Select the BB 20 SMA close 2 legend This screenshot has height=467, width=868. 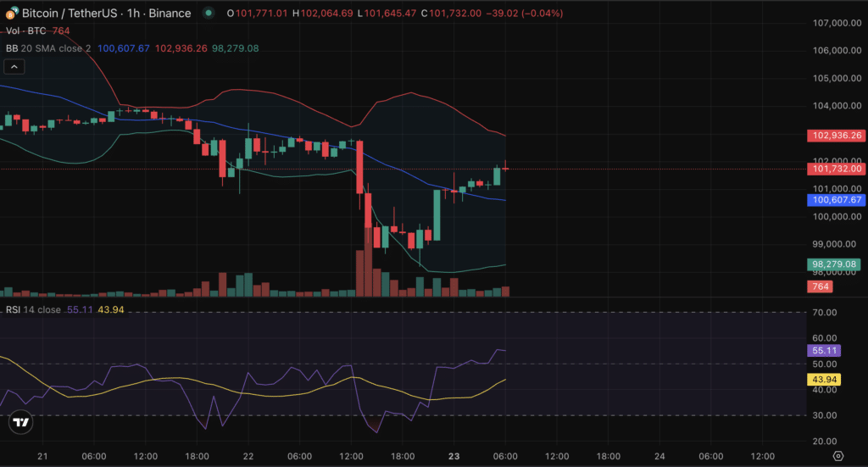[48, 48]
